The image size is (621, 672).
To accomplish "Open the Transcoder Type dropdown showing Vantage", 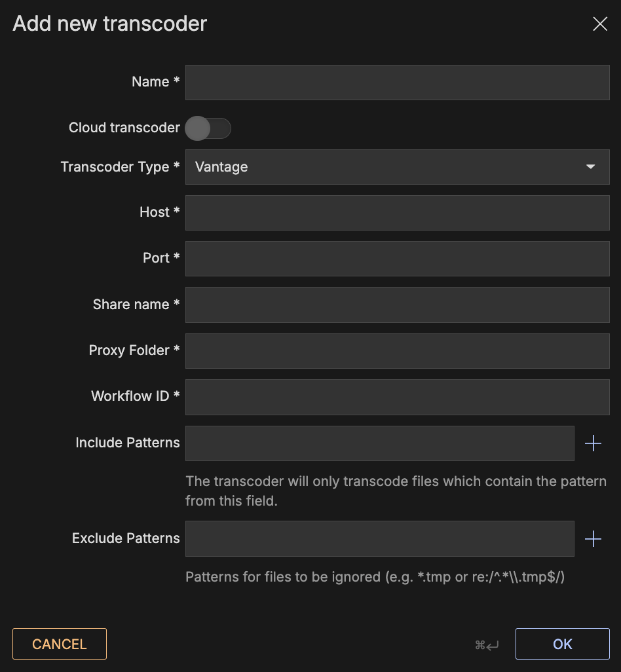I will pos(397,167).
